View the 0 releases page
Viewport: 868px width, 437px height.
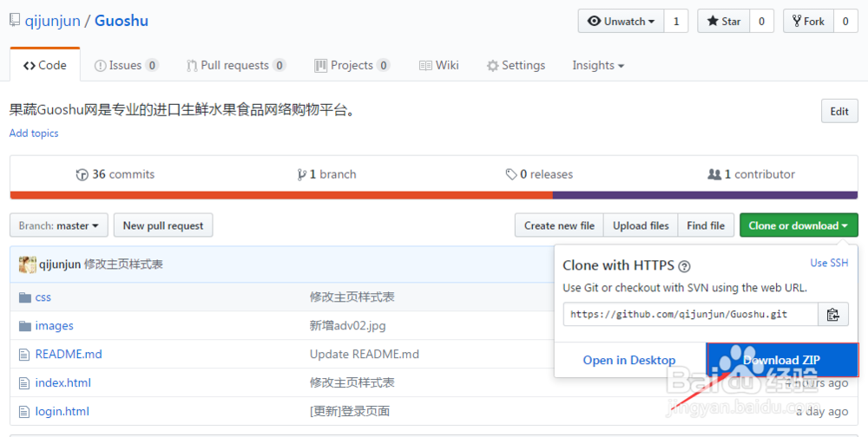[x=539, y=174]
